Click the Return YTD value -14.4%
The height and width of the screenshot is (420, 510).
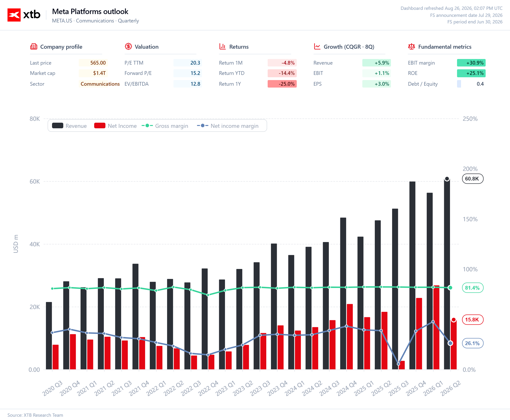click(282, 73)
